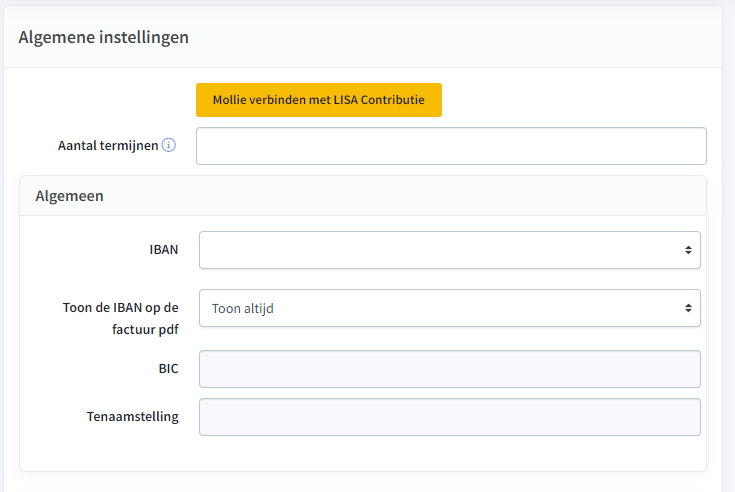Click the IBAN dropdown arrow icon
This screenshot has width=735, height=492.
click(x=688, y=250)
